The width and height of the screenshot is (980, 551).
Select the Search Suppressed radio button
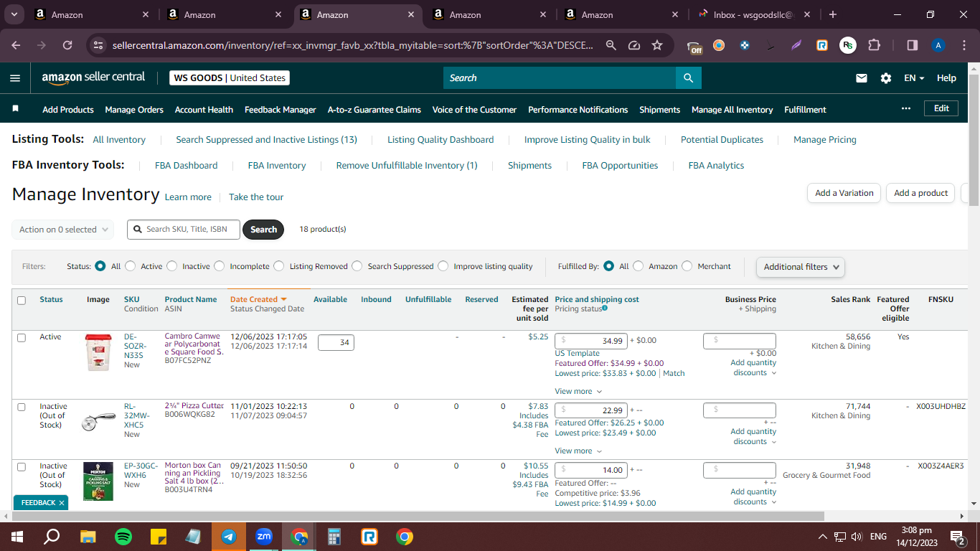click(357, 266)
